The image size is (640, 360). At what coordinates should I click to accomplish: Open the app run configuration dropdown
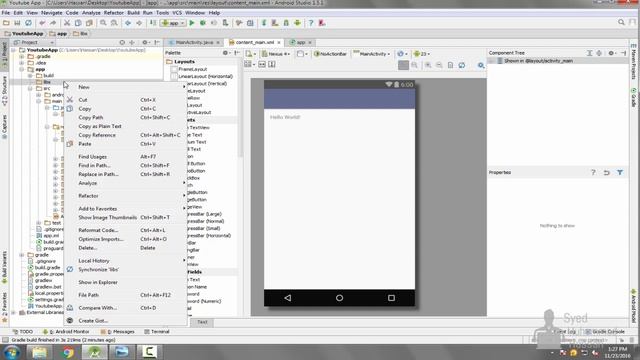tap(174, 23)
